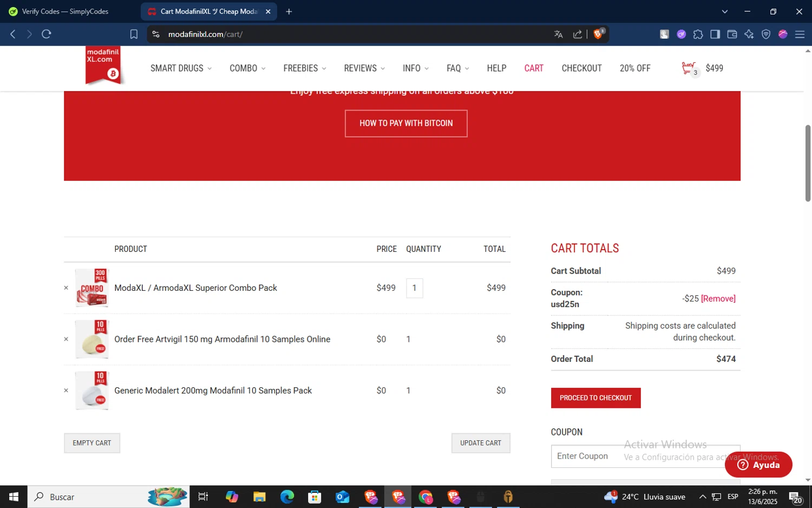Screen dimensions: 812x508
Task: Click the Combo Pack quantity field
Action: pos(415,288)
